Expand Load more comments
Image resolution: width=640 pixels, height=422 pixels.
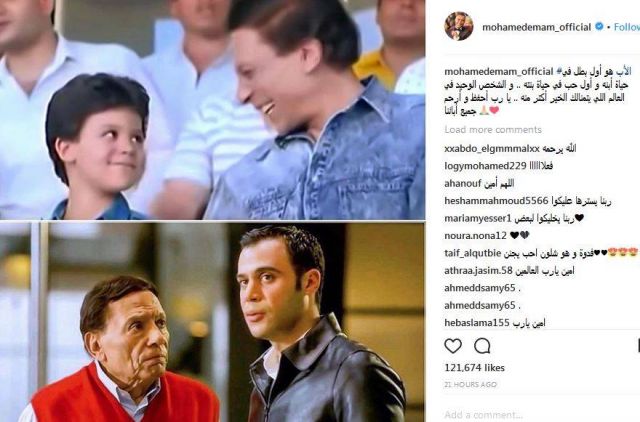493,130
